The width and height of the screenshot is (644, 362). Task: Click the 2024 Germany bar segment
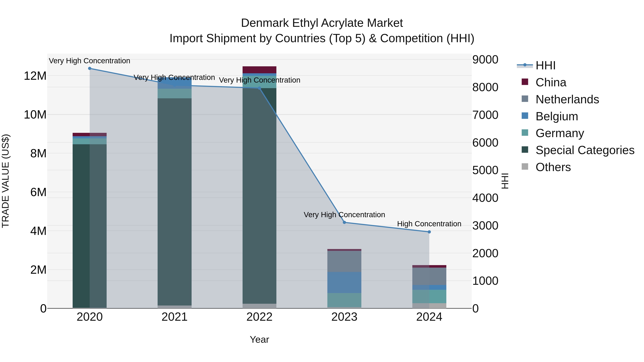coord(429,297)
